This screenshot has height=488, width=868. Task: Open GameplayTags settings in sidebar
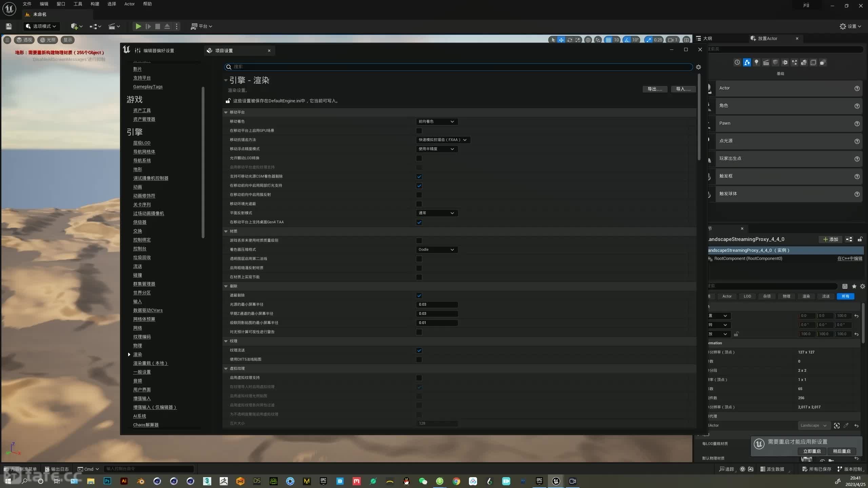pyautogui.click(x=148, y=86)
